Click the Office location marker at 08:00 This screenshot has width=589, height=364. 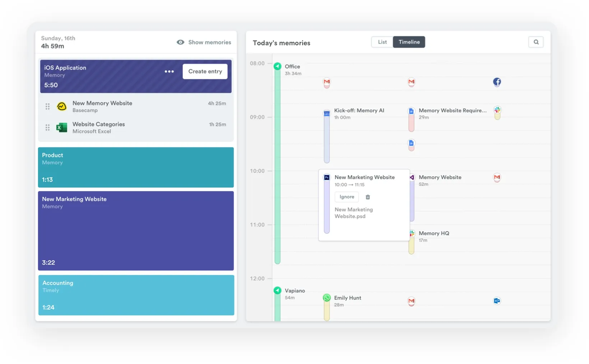pos(277,66)
